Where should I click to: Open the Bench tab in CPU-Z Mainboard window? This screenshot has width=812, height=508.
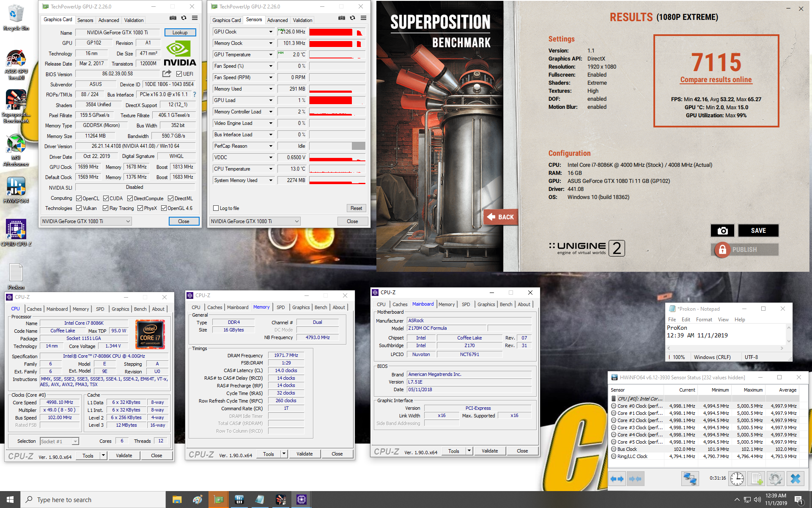(x=506, y=304)
